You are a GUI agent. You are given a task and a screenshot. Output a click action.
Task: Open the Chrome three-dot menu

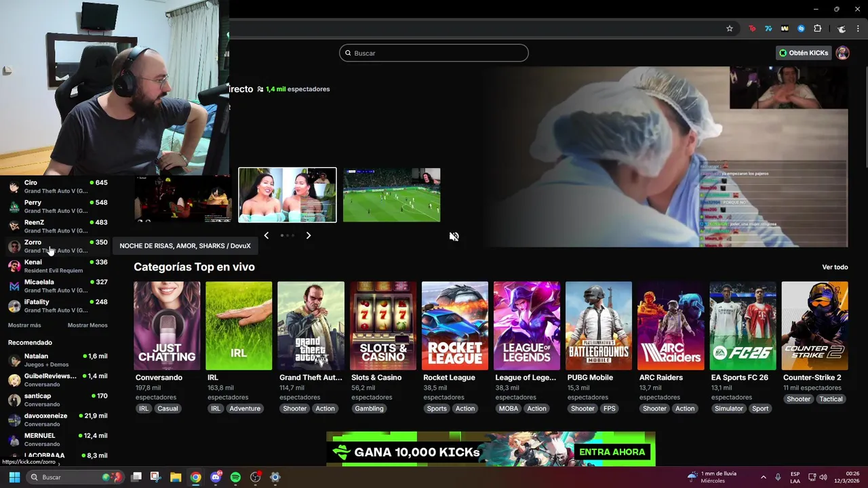(859, 28)
